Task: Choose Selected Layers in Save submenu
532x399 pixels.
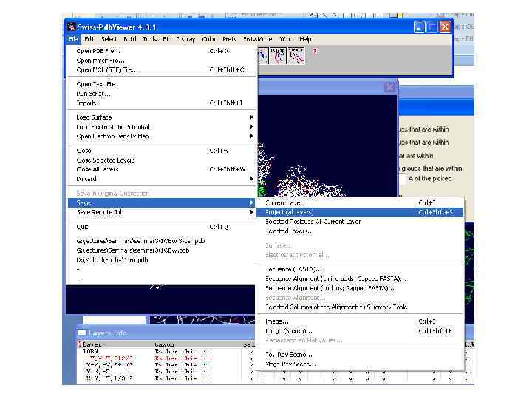Action: 360,231
